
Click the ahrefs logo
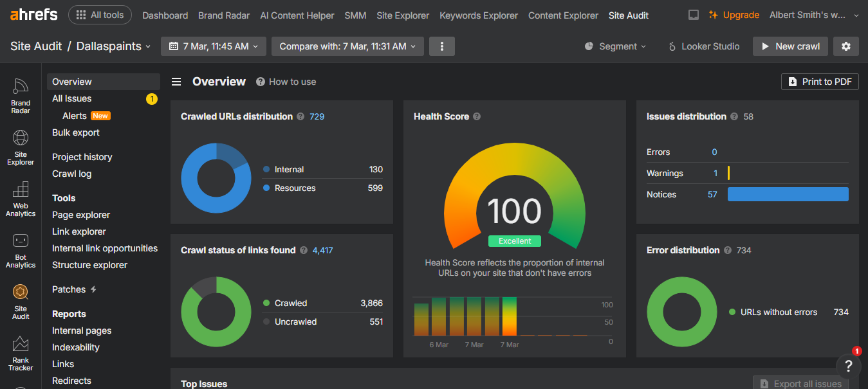click(x=33, y=15)
